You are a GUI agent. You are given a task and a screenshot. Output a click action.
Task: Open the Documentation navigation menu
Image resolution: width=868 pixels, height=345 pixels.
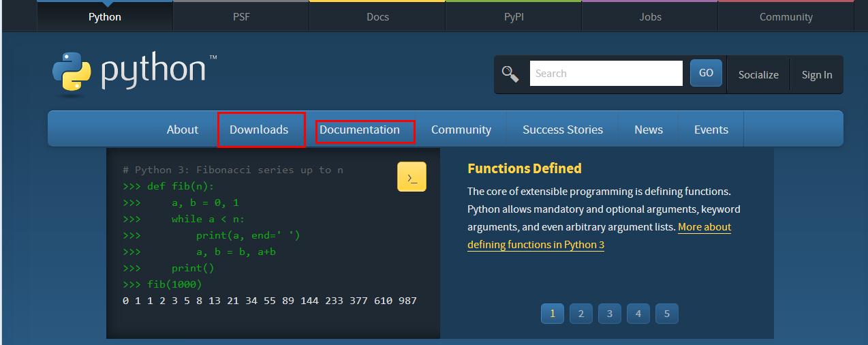click(360, 130)
